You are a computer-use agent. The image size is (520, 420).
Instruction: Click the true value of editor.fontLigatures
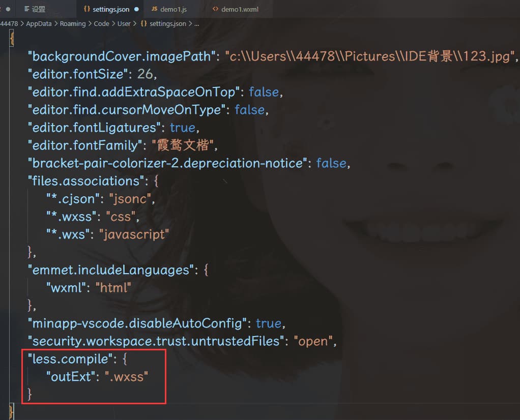181,128
